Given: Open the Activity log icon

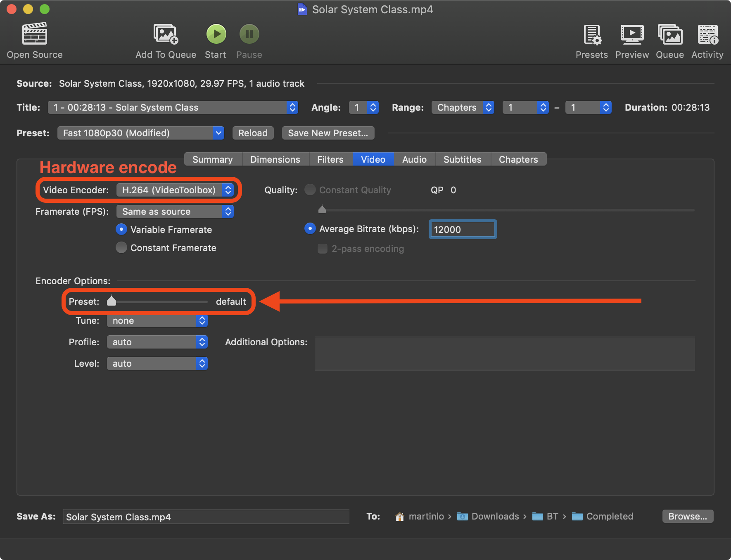Looking at the screenshot, I should pyautogui.click(x=707, y=35).
